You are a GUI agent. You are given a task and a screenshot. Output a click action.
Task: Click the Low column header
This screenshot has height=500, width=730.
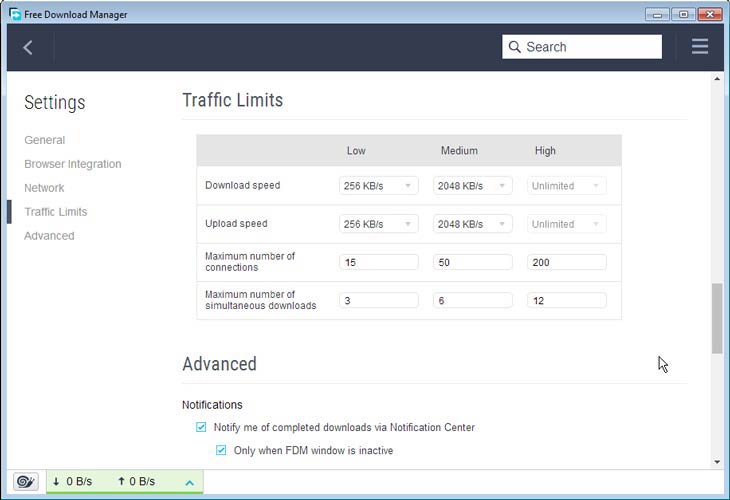[x=356, y=151]
